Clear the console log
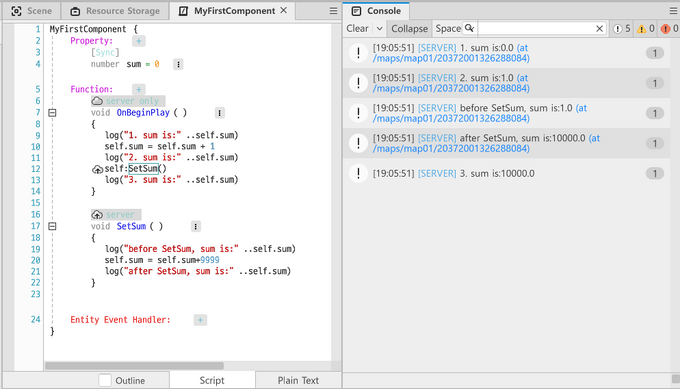 coord(357,29)
